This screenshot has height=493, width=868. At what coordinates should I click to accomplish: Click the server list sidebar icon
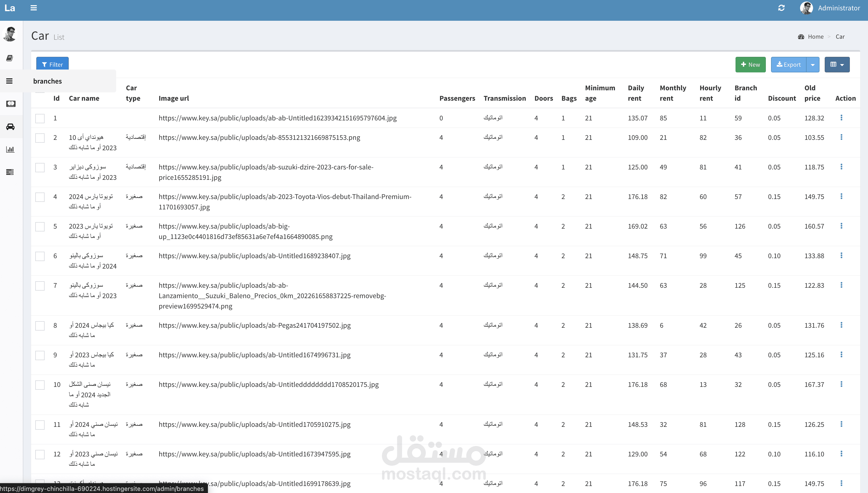10,172
